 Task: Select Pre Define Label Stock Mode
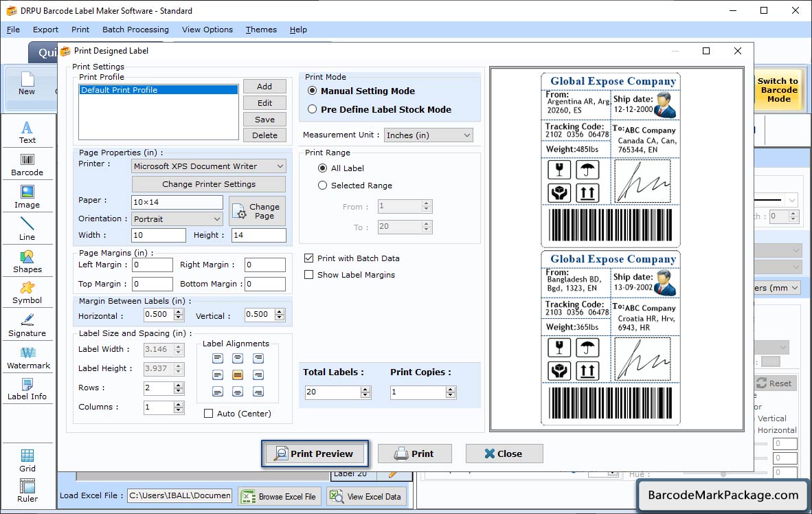pyautogui.click(x=313, y=109)
